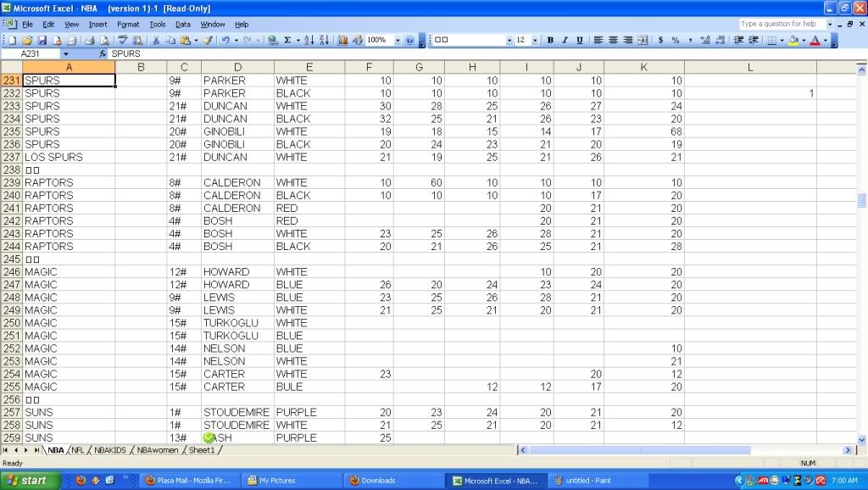Expand the Paste options dropdown
The image size is (868, 490).
click(196, 40)
